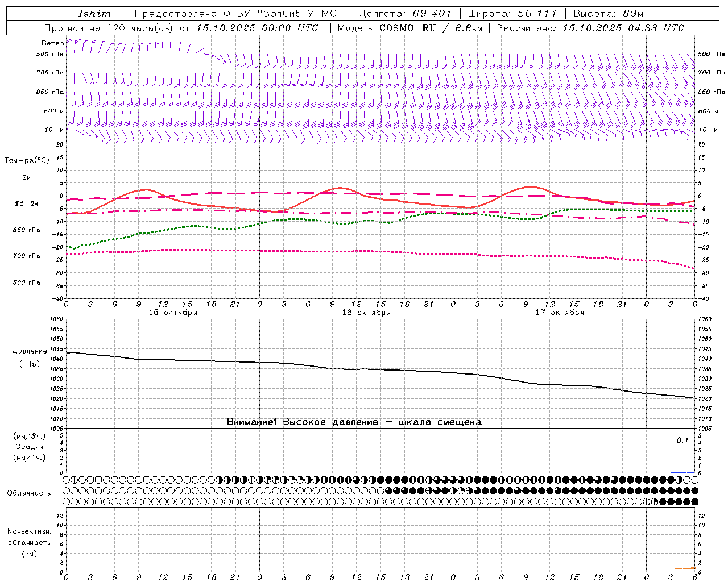Select the 'Широта: 56.111' latitude text
The image size is (728, 582).
[512, 14]
